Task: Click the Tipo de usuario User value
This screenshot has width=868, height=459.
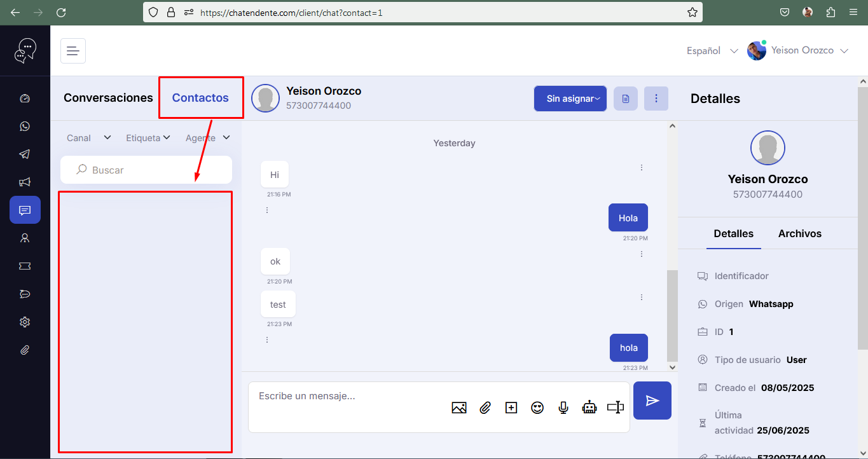Action: click(x=797, y=360)
